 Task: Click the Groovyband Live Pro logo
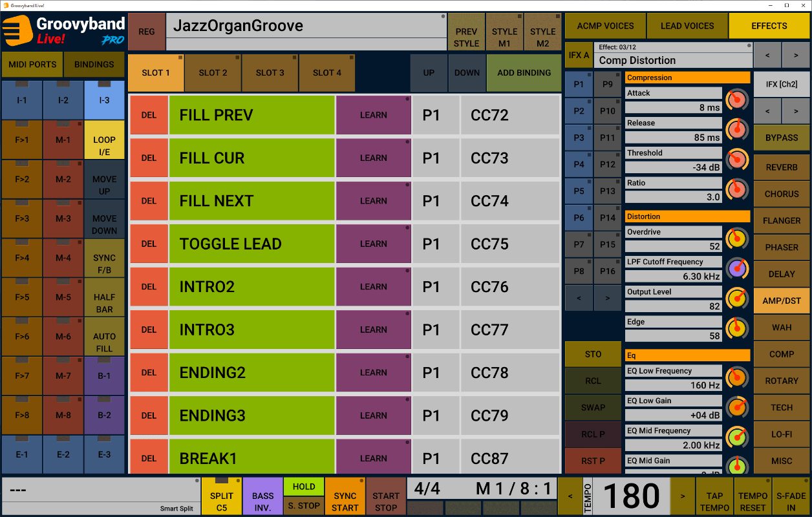[x=63, y=30]
